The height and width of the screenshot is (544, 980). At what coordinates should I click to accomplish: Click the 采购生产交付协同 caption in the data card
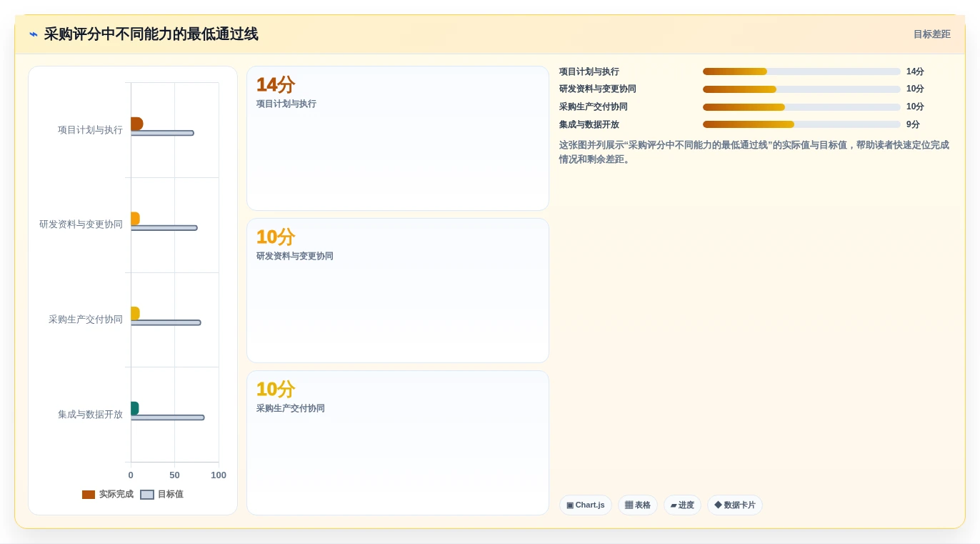coord(291,408)
